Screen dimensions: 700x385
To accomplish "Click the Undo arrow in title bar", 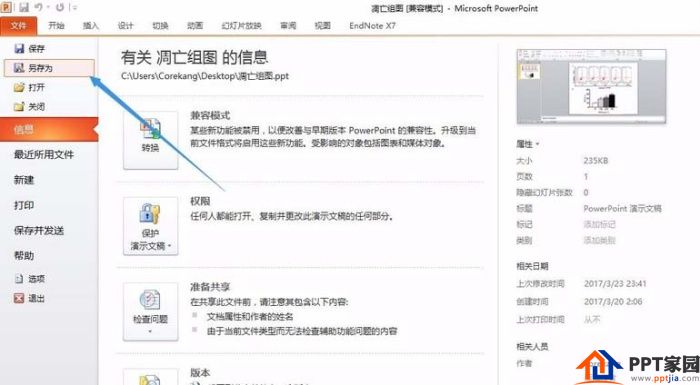I will (x=39, y=8).
